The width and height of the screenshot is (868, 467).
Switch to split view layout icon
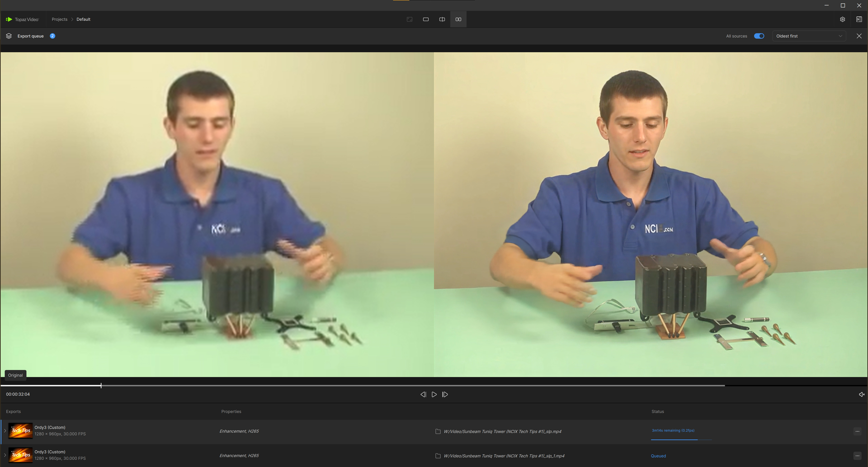pyautogui.click(x=442, y=19)
